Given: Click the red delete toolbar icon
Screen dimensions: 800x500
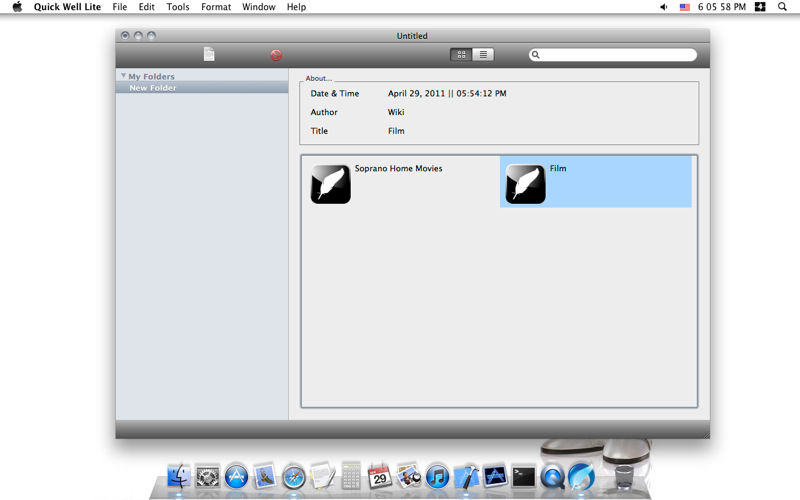Looking at the screenshot, I should [276, 55].
